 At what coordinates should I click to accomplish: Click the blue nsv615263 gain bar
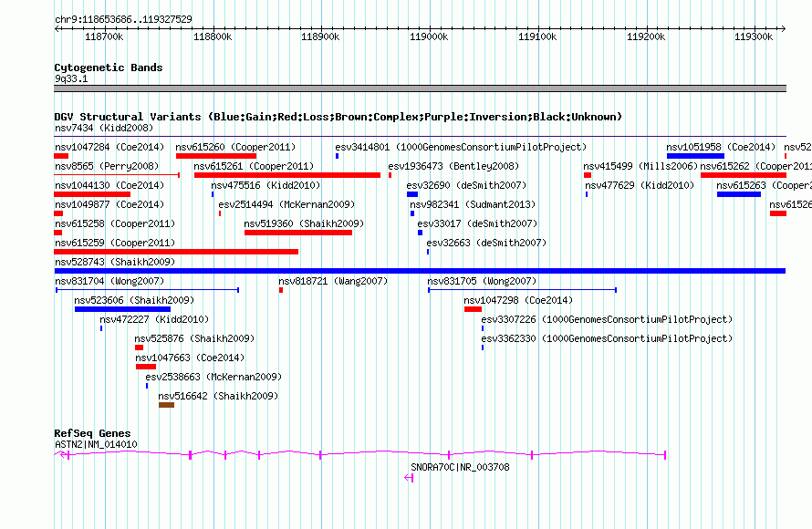point(739,194)
